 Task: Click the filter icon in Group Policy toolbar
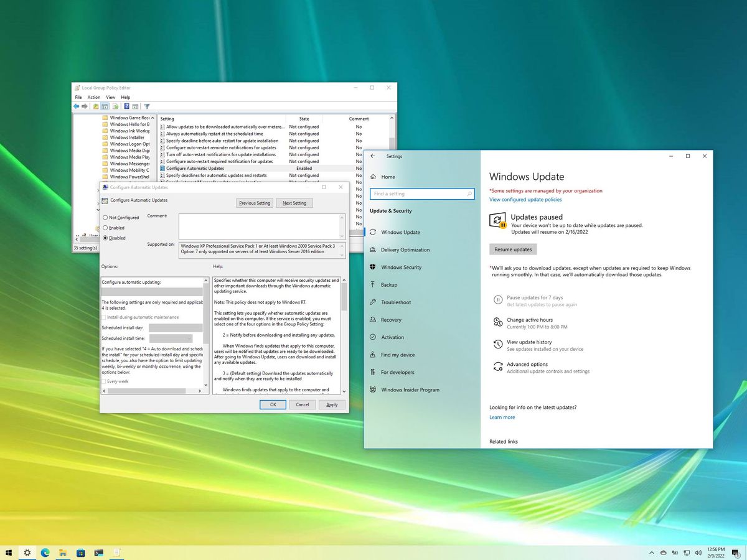147,106
